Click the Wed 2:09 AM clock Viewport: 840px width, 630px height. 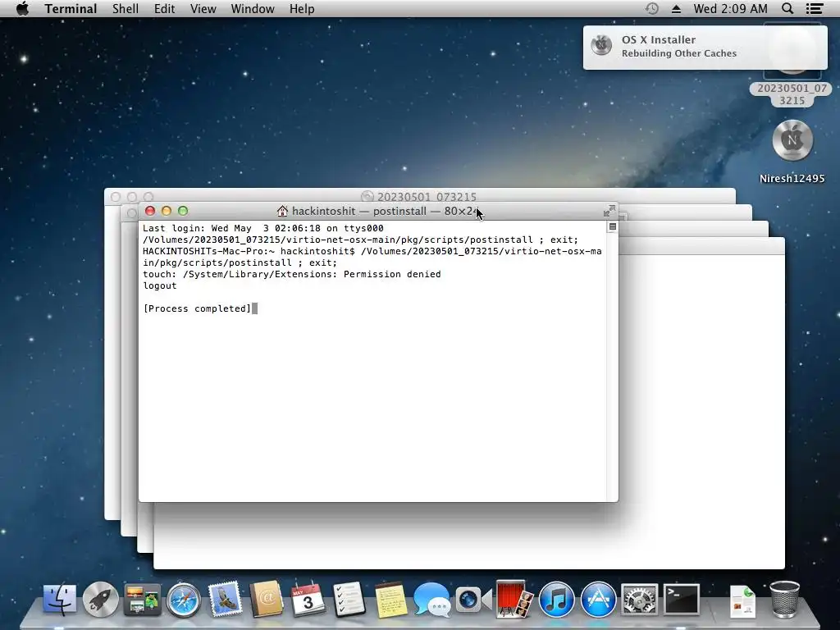tap(730, 8)
